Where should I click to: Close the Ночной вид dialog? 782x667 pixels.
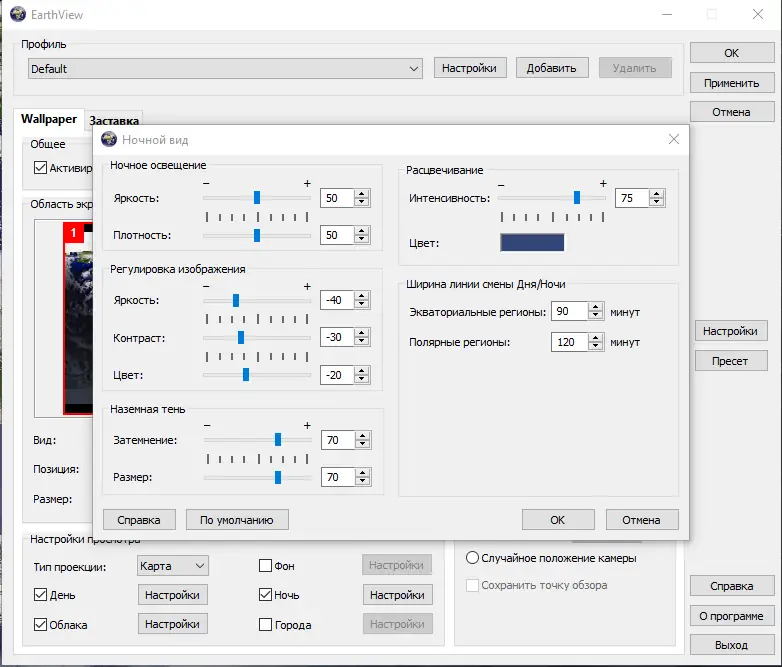[x=674, y=139]
